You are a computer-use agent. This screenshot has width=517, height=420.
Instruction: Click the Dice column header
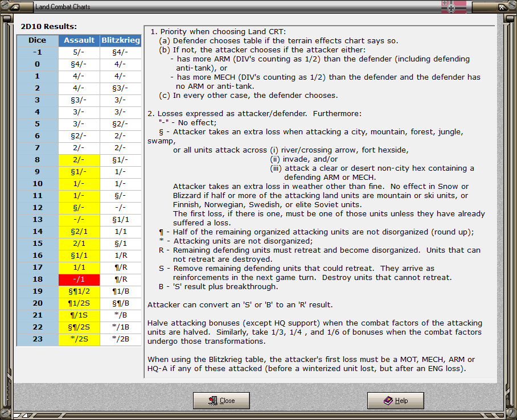coord(37,40)
